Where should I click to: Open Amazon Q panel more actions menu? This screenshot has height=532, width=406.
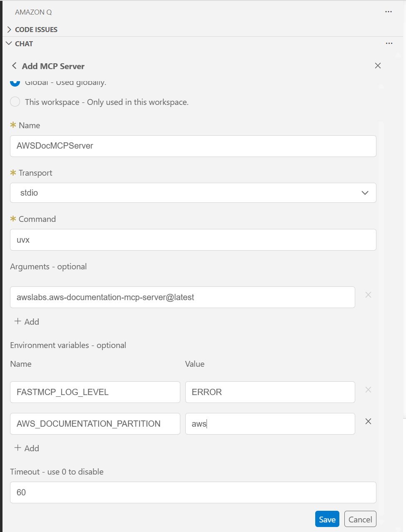point(389,12)
